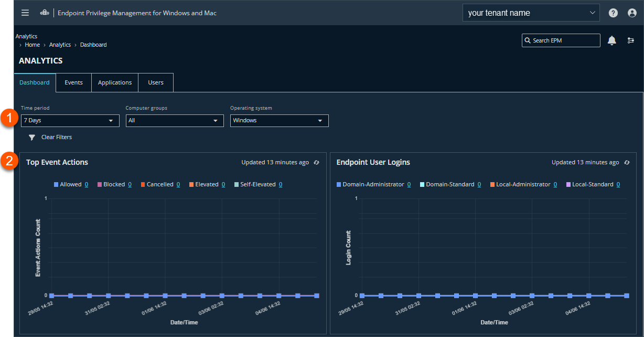Toggle the Elevated legend color swatch
Viewport: 644px width, 337px height.
point(191,184)
